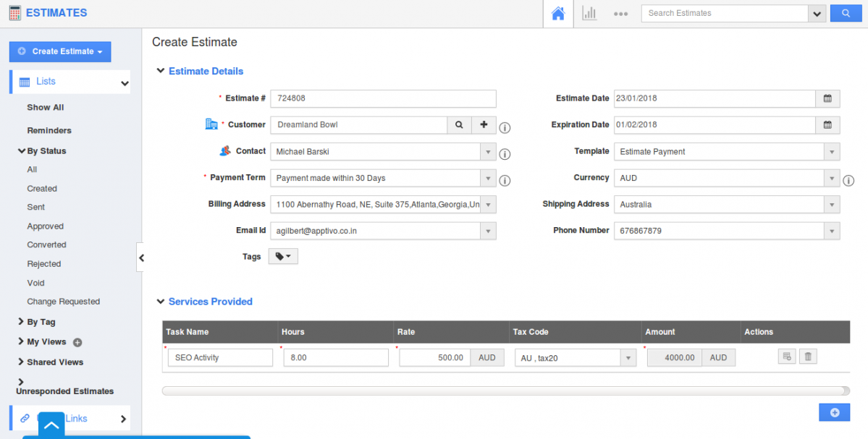Image resolution: width=868 pixels, height=439 pixels.
Task: Click the useful links chain icon
Action: tap(25, 419)
